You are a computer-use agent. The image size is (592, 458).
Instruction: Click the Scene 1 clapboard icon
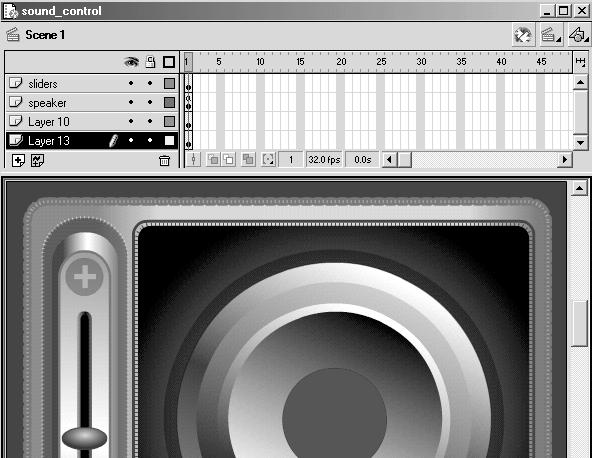pos(13,35)
